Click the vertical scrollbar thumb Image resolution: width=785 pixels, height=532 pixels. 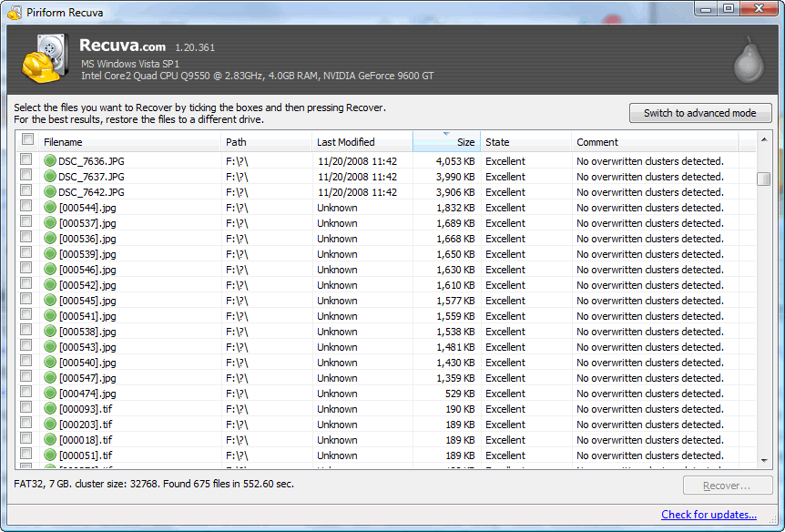764,179
